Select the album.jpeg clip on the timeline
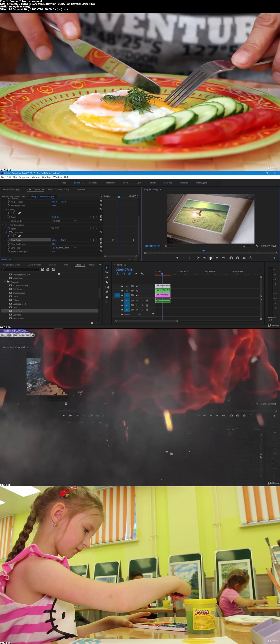This screenshot has height=644, width=280. (163, 295)
